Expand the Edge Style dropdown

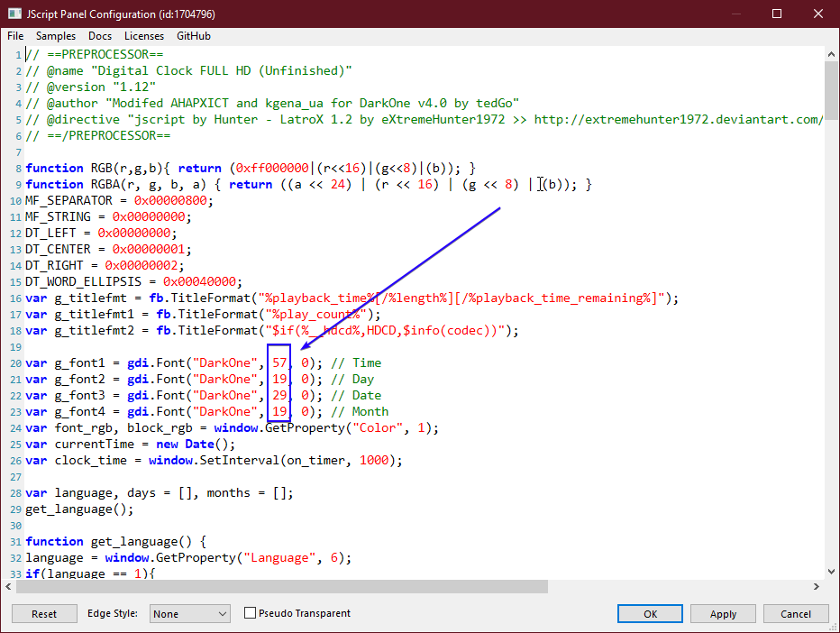coord(189,614)
